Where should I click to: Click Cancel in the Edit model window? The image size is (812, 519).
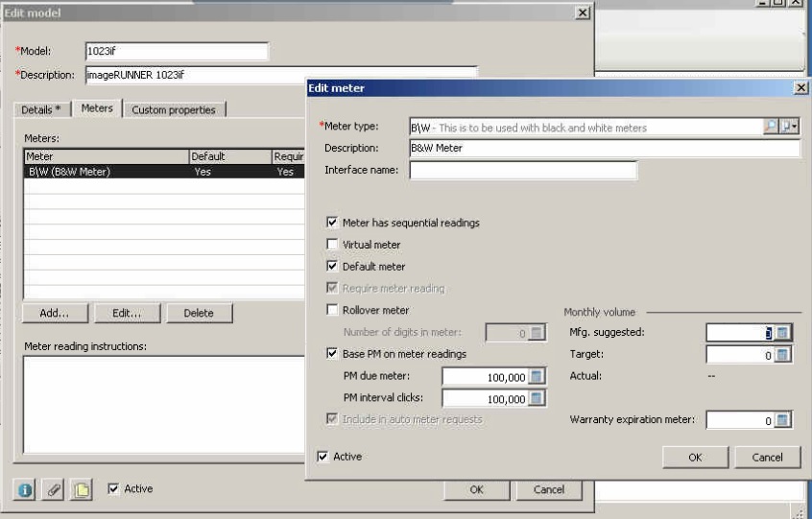tap(549, 489)
